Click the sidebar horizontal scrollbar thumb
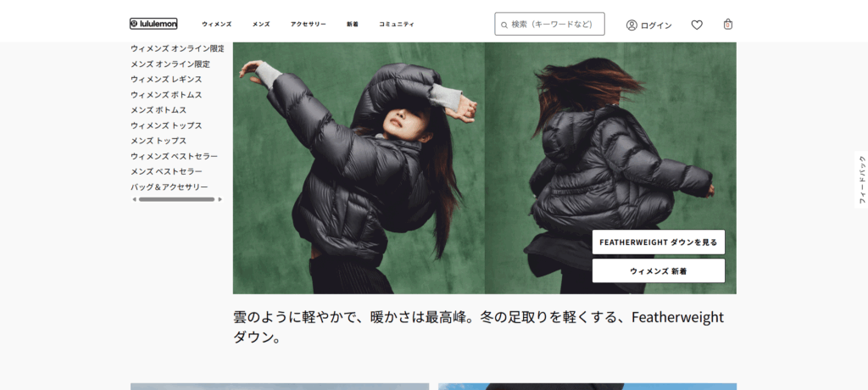This screenshot has width=868, height=390. pos(176,199)
